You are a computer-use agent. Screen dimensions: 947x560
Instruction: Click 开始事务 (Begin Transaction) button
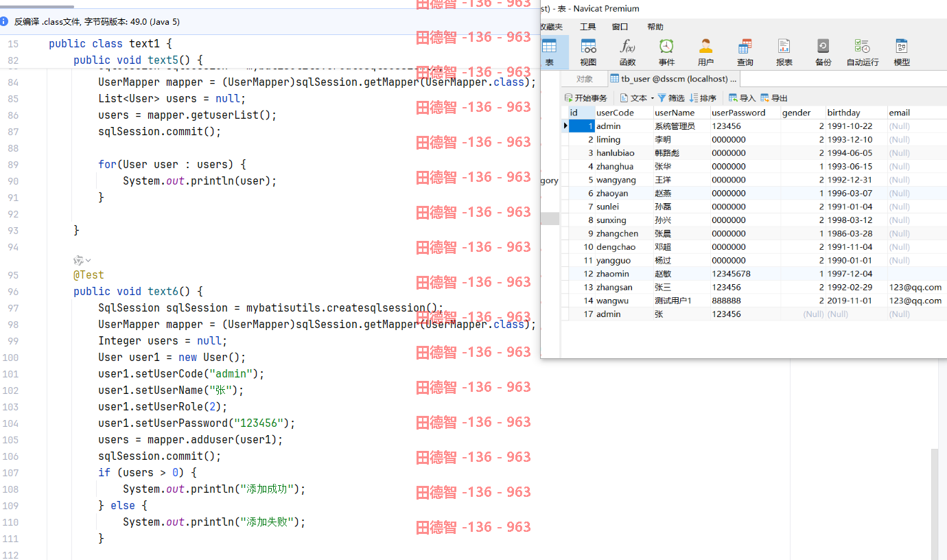[586, 98]
